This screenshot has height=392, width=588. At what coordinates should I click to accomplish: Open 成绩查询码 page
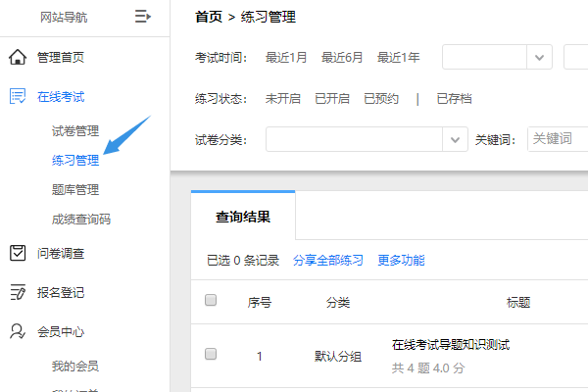click(x=81, y=220)
